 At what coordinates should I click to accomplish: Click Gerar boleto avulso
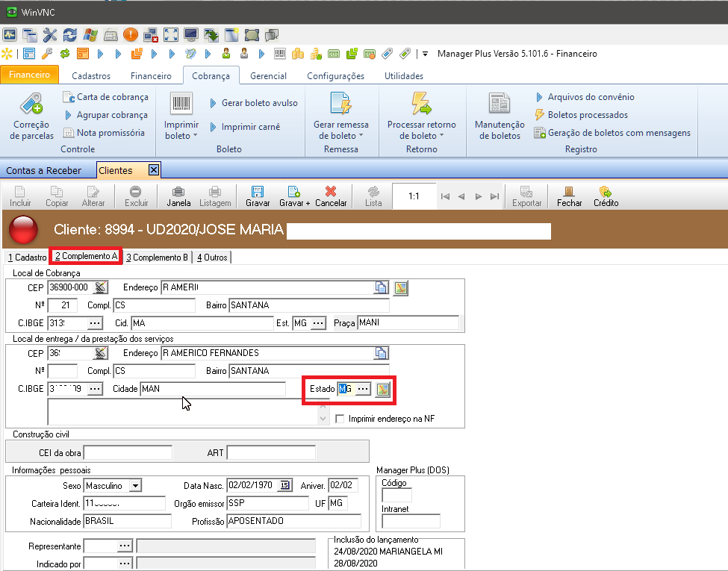click(x=258, y=103)
